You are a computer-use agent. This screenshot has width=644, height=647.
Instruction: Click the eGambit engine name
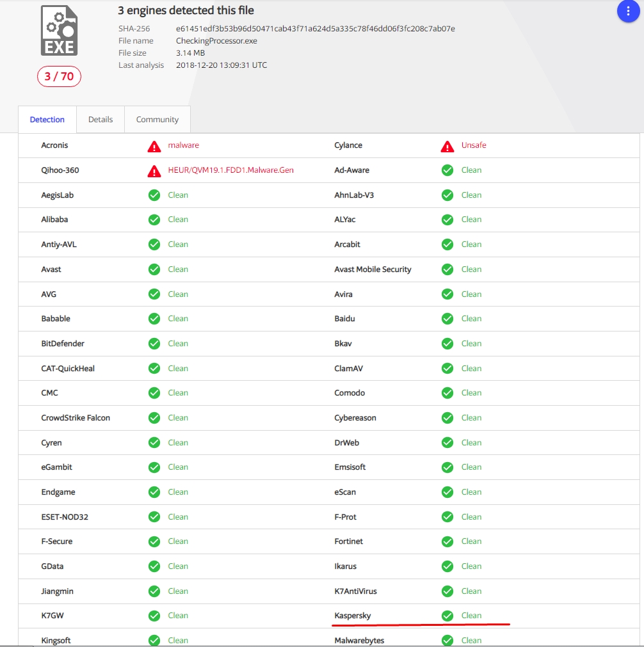[x=56, y=467]
